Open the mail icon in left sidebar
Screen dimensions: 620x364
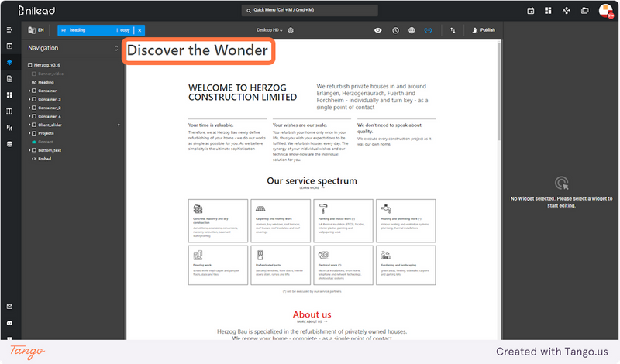pos(9,307)
